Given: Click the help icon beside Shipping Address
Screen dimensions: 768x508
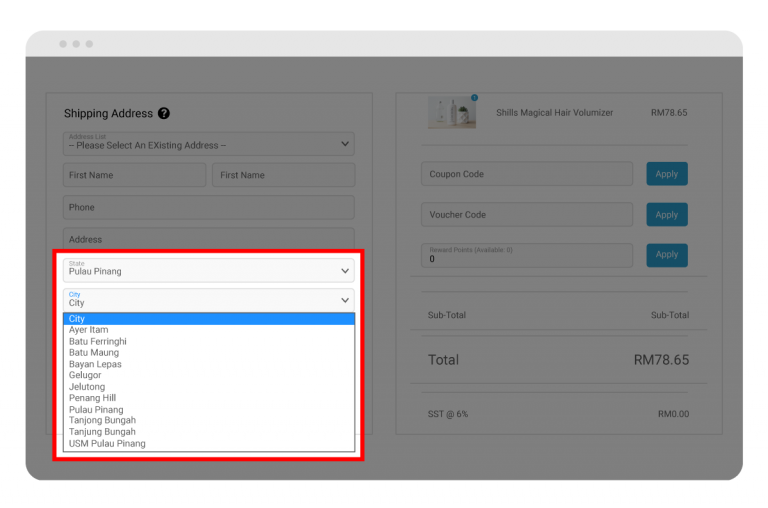Looking at the screenshot, I should click(164, 114).
